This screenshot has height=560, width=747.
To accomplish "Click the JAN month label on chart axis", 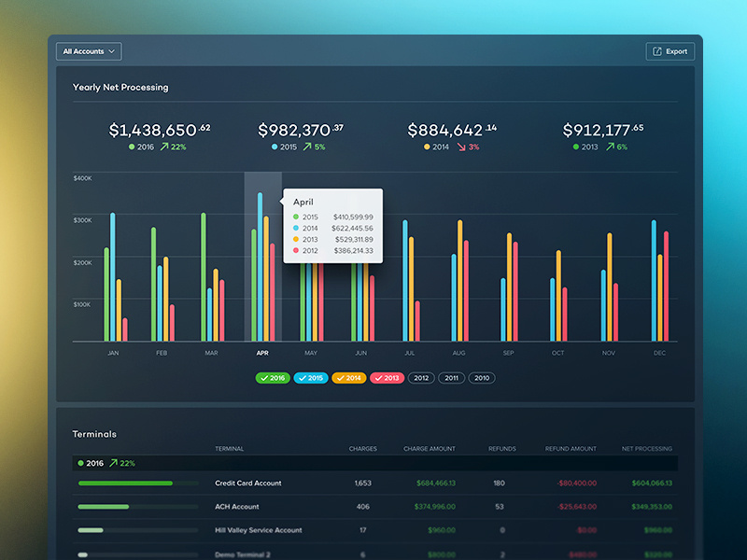I will 113,353.
